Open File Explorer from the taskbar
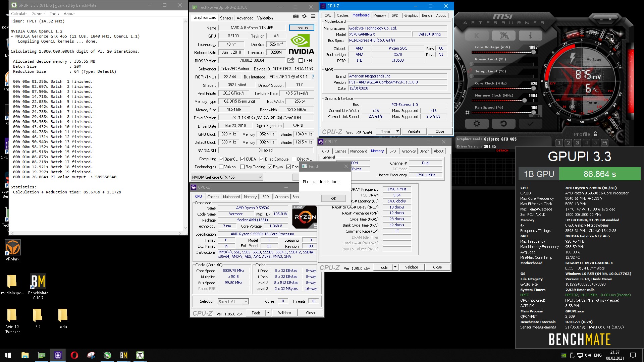Screen dimensions: 644x362 (25, 355)
